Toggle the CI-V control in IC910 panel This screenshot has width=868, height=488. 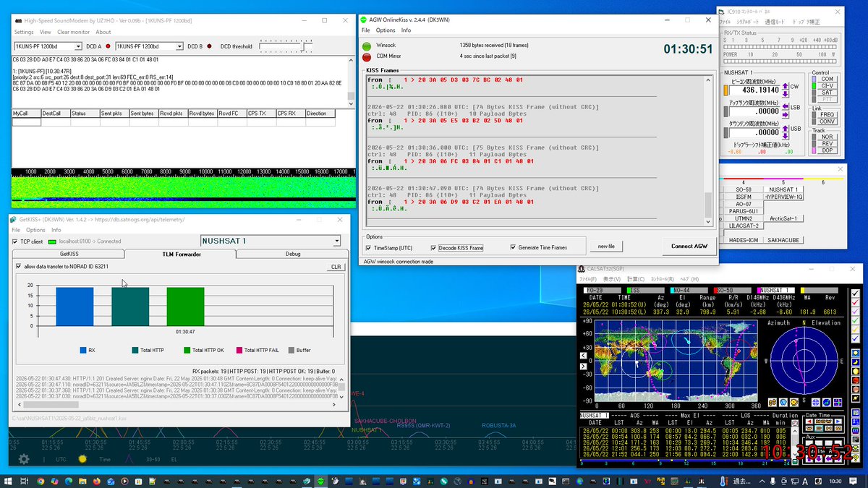(x=827, y=86)
